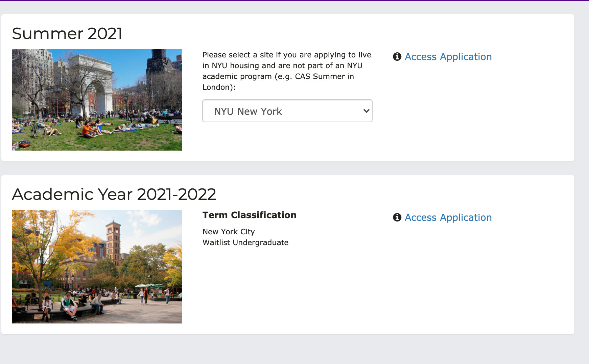Image resolution: width=589 pixels, height=364 pixels.
Task: Open the NYU New York site dropdown
Action: click(x=287, y=111)
